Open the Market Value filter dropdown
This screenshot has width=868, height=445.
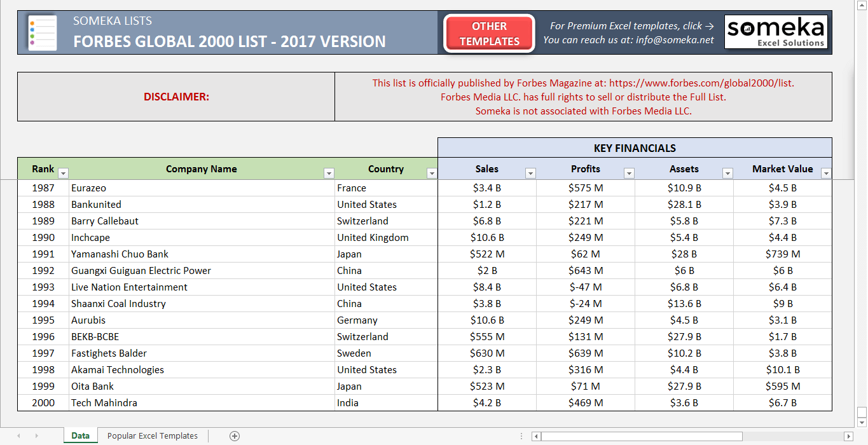(x=826, y=173)
